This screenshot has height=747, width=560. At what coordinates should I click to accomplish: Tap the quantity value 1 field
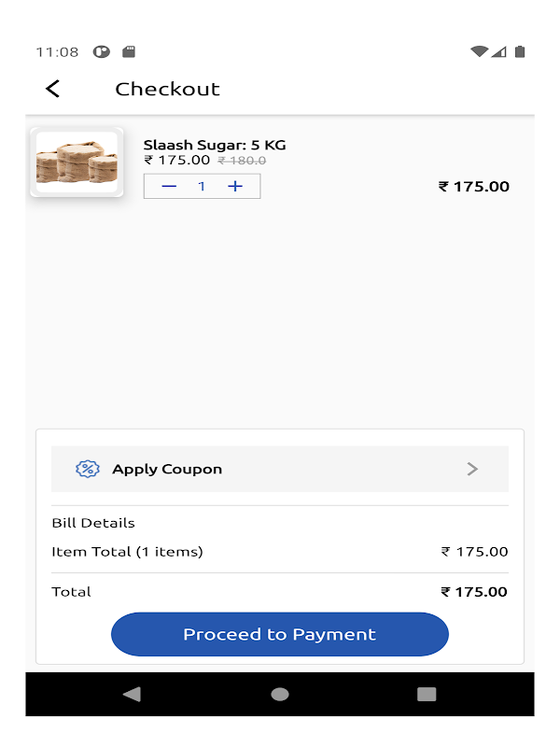pos(202,187)
